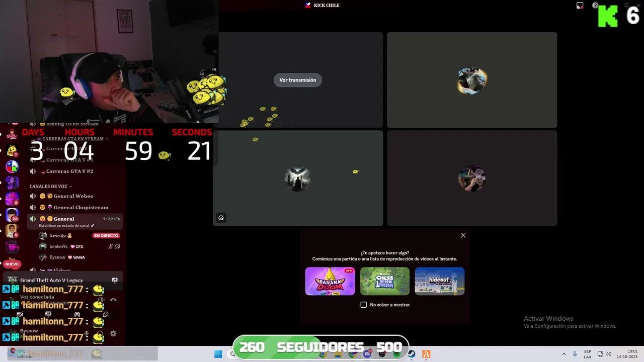Open the server icon with badge 2
This screenshot has width=644, height=362.
[12, 199]
